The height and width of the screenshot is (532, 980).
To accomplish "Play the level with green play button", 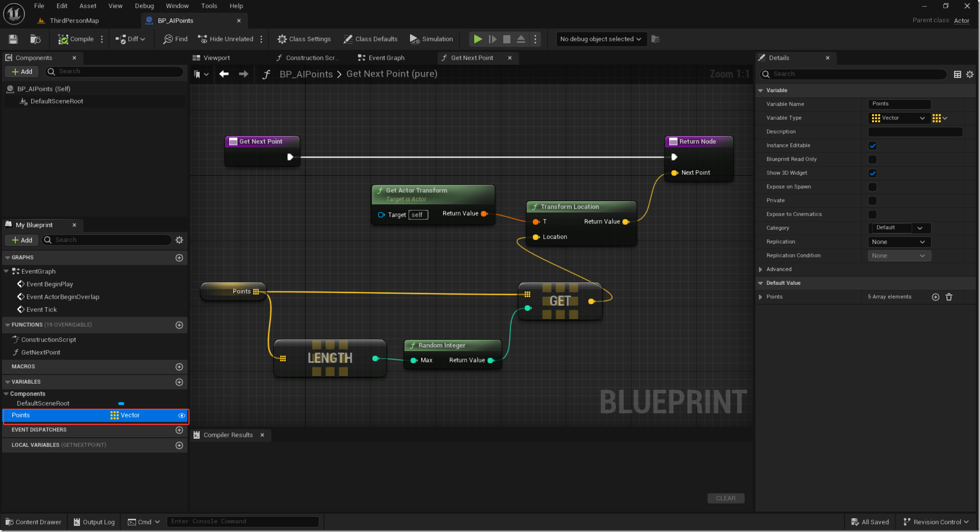I will (x=477, y=39).
